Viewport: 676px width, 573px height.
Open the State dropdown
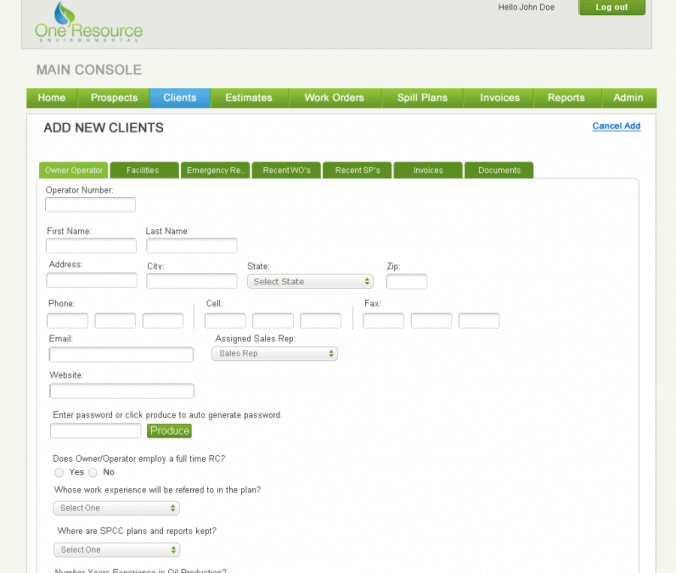tap(310, 282)
